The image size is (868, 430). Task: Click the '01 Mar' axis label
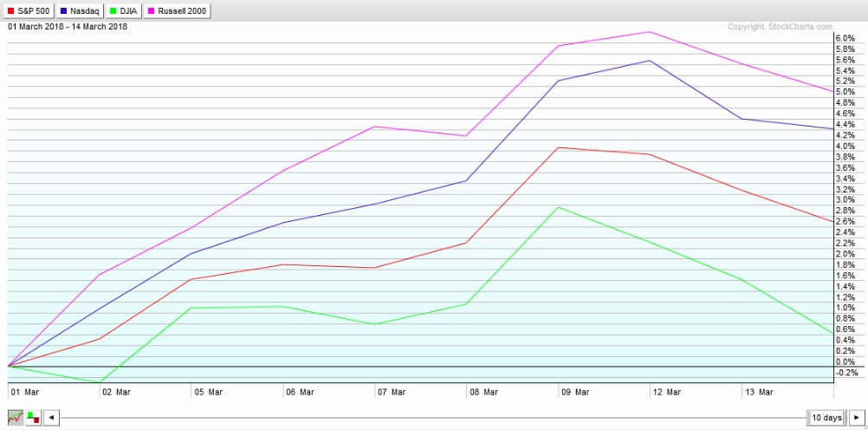click(25, 393)
